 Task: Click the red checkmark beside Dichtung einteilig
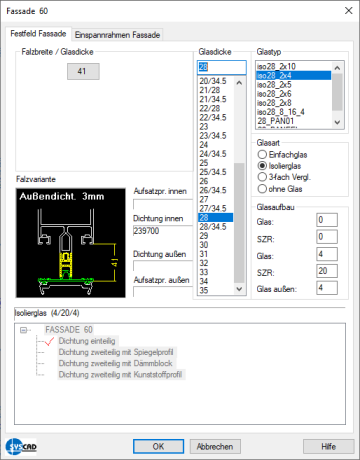(x=49, y=341)
